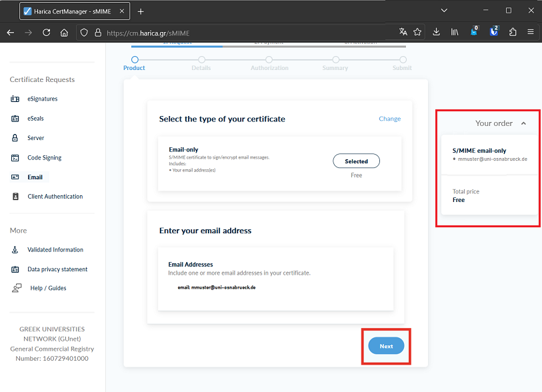The image size is (542, 392).
Task: Open the Extensions puzzle piece icon
Action: (513, 32)
